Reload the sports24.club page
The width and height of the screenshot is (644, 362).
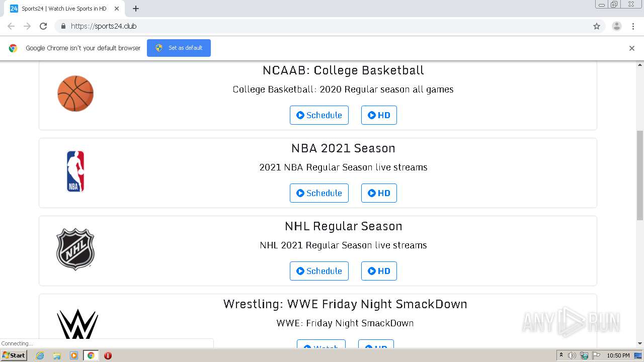point(43,26)
